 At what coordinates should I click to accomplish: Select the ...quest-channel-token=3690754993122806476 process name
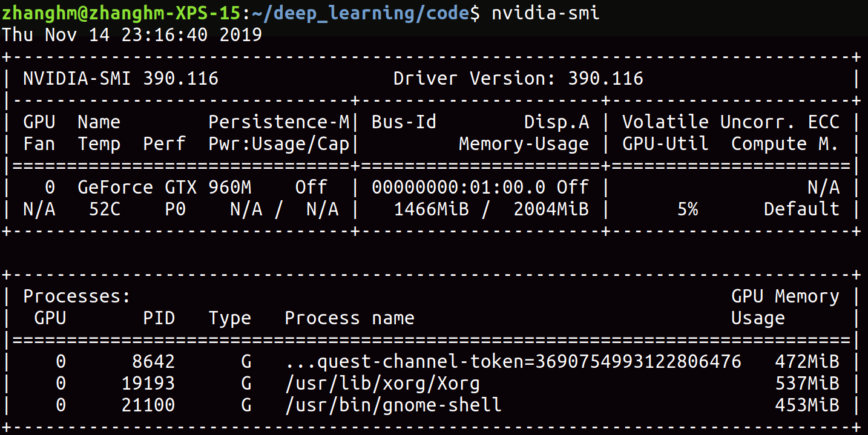(513, 362)
